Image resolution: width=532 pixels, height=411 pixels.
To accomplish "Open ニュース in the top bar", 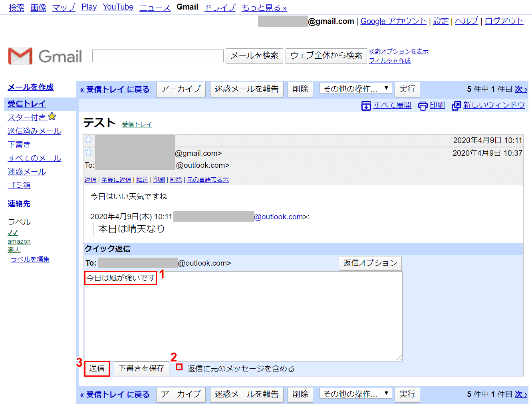I will (x=155, y=8).
